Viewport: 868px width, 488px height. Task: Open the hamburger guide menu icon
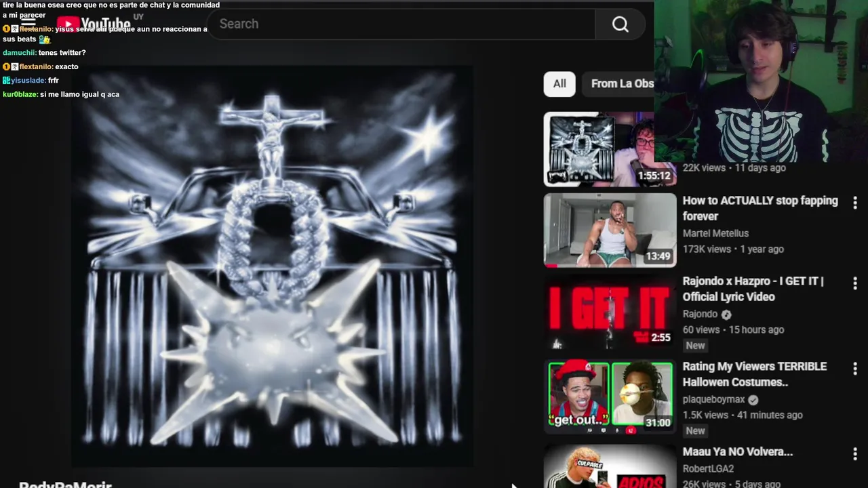(28, 24)
